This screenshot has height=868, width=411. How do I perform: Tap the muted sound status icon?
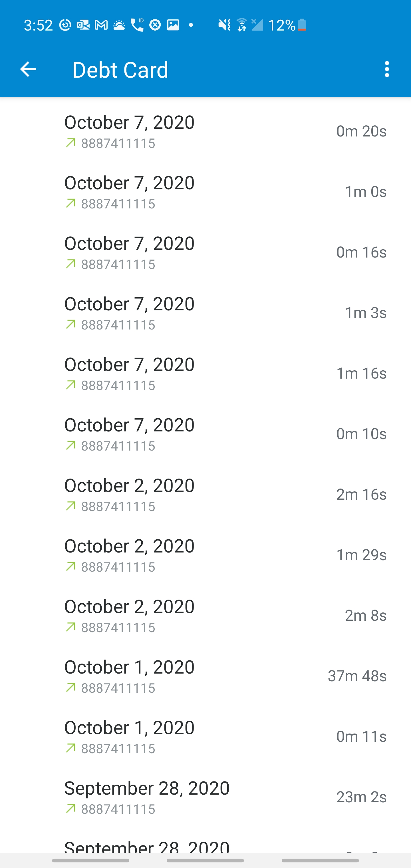coord(224,25)
